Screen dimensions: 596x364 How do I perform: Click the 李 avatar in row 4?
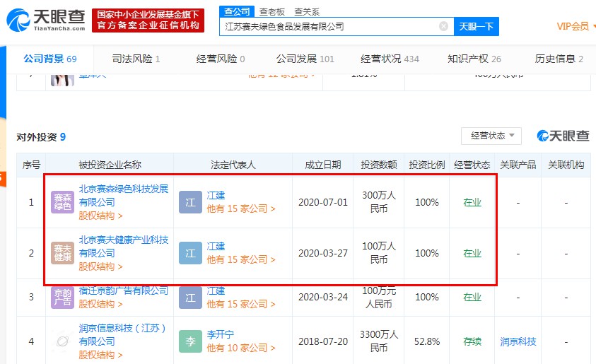(x=190, y=341)
